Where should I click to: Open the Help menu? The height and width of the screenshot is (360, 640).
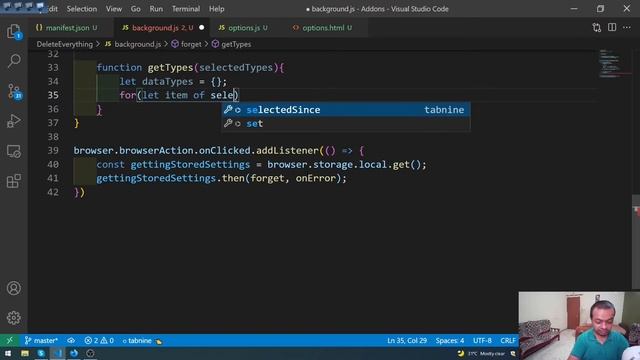pyautogui.click(x=216, y=9)
